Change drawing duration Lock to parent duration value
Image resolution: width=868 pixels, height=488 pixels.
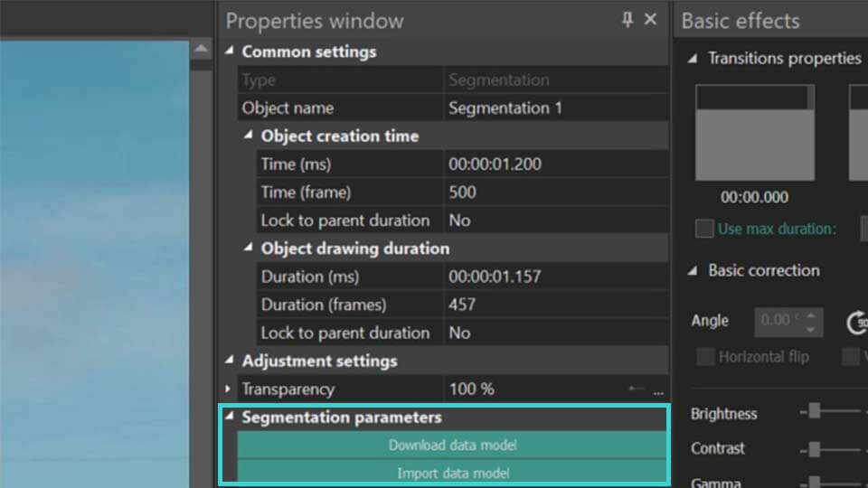[x=556, y=333]
